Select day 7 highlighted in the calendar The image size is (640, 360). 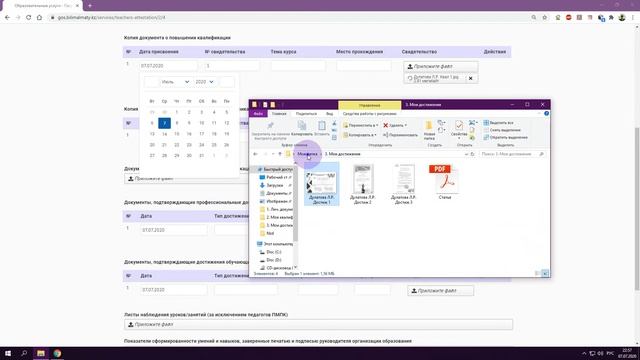click(x=164, y=123)
